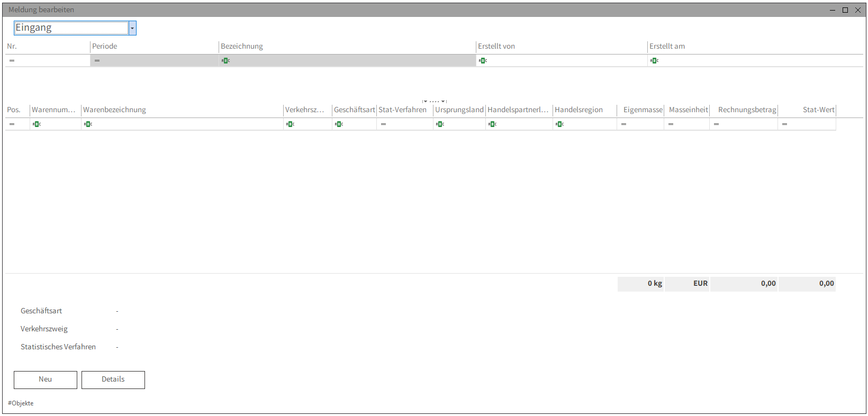This screenshot has width=868, height=416.
Task: Sort by Handelsregion column header
Action: tap(585, 110)
